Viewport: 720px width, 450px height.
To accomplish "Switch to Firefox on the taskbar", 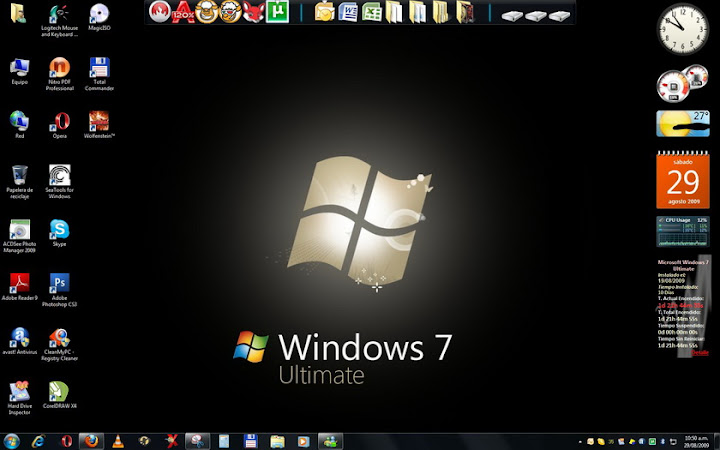I will pyautogui.click(x=91, y=441).
